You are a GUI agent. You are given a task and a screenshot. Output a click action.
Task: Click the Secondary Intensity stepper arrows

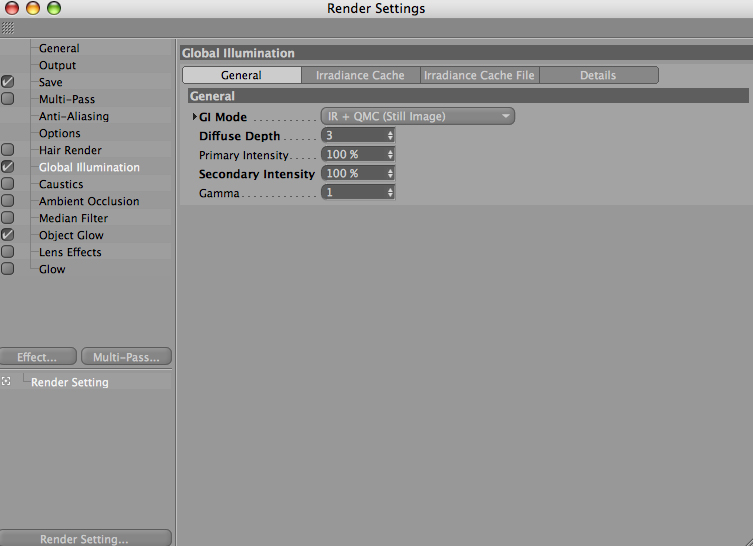pyautogui.click(x=390, y=173)
